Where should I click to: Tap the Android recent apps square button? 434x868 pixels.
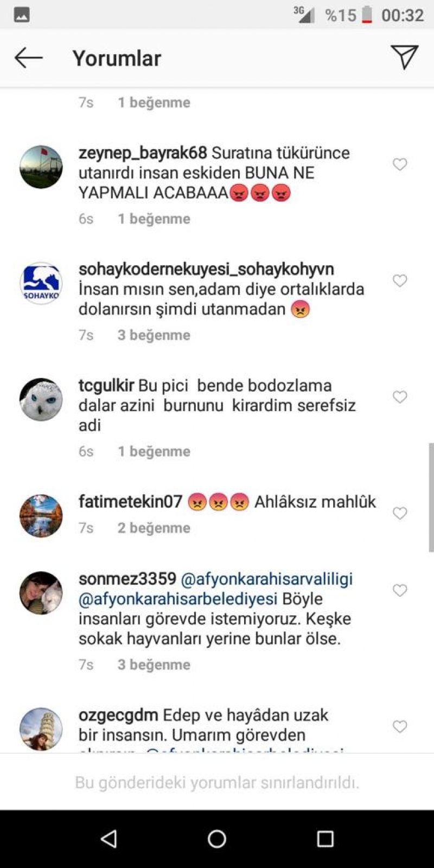[x=325, y=839]
